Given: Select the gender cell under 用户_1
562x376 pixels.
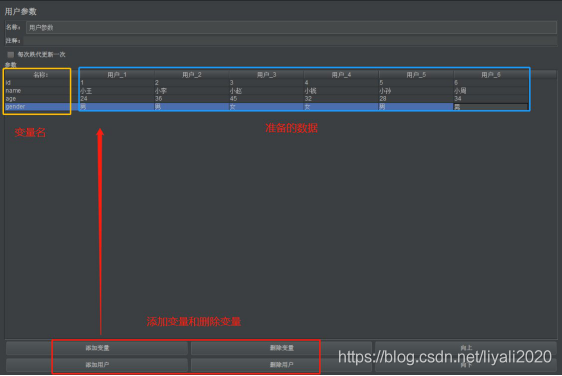Looking at the screenshot, I should 117,106.
